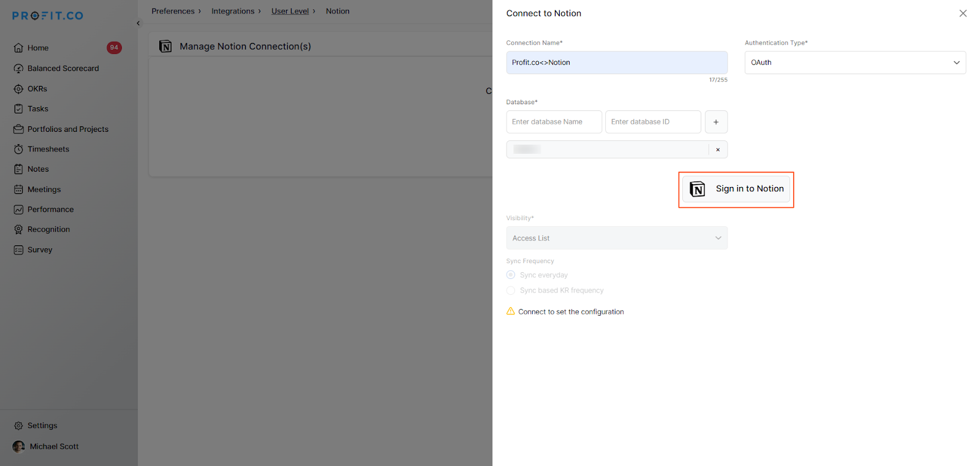Open the Notes section
Viewport: 980px width, 466px height.
click(38, 169)
